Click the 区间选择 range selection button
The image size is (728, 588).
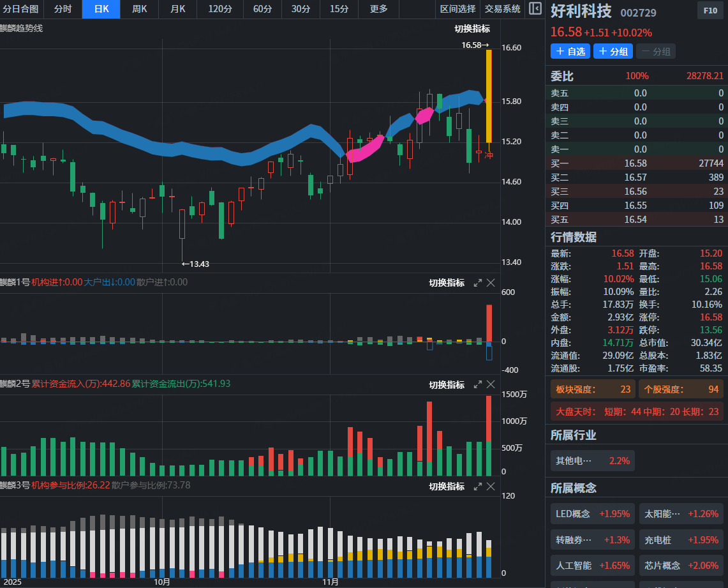tap(457, 9)
